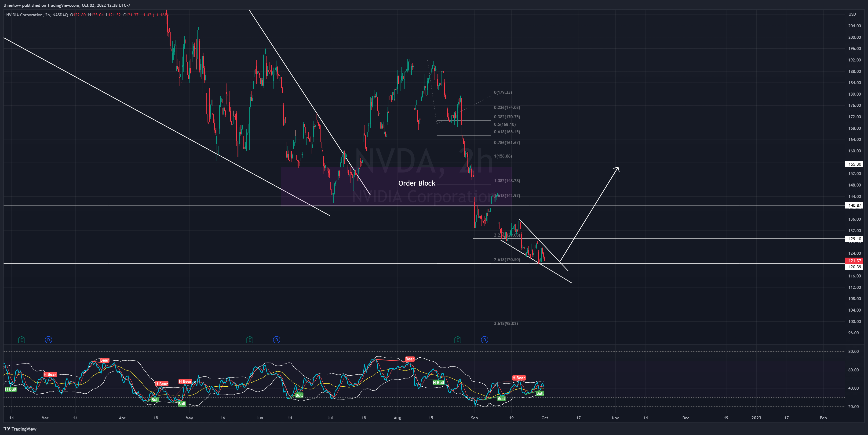Click the 204.00 tick on the price scale
The height and width of the screenshot is (435, 868).
[x=854, y=26]
